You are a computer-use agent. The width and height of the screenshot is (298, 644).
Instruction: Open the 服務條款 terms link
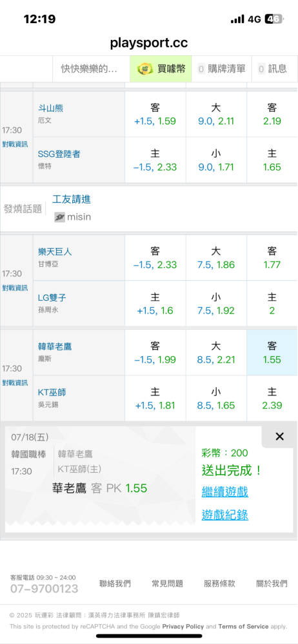pos(219,583)
